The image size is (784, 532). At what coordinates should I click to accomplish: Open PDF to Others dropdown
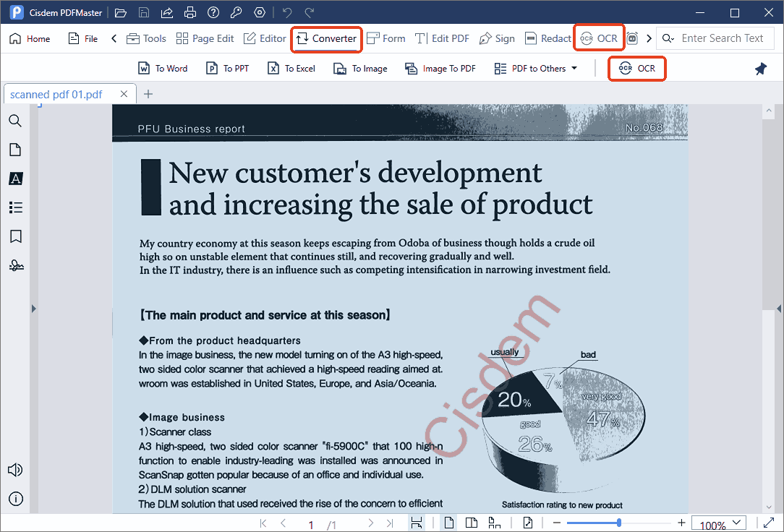pos(535,69)
